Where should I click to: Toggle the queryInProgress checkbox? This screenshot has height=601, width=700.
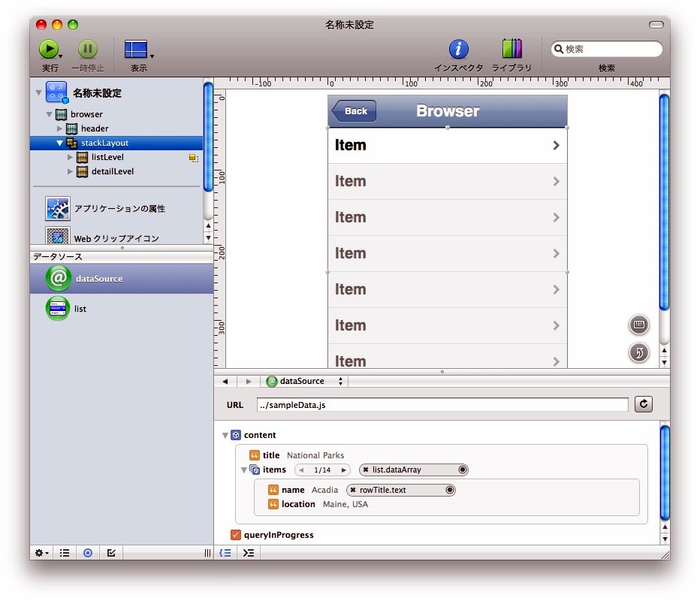click(x=236, y=535)
